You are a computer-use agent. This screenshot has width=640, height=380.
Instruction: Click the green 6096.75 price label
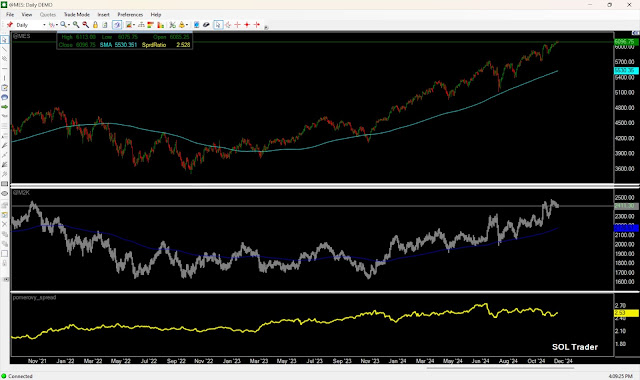626,42
